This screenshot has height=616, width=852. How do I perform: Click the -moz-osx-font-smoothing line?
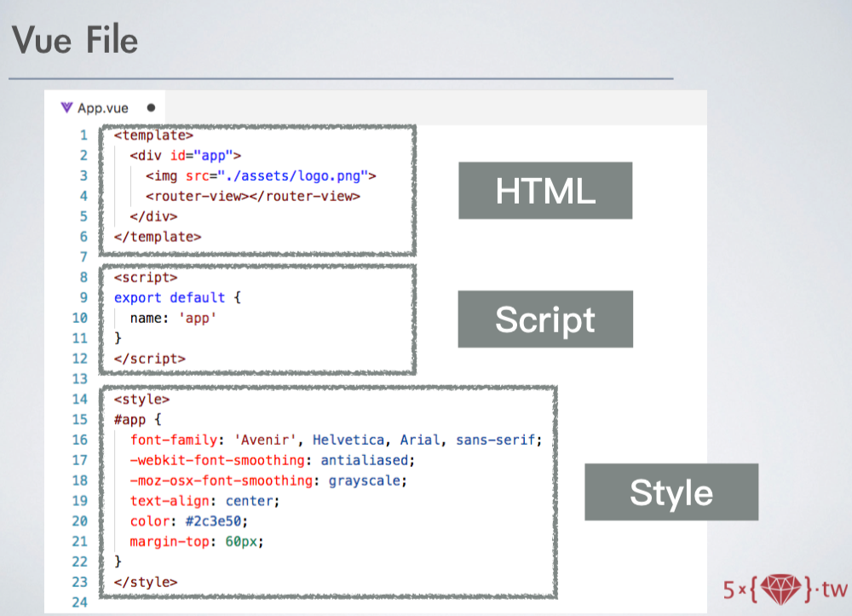click(268, 481)
